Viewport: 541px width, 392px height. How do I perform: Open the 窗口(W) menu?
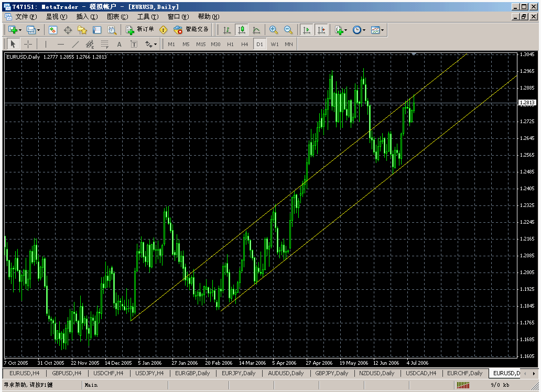(x=178, y=17)
